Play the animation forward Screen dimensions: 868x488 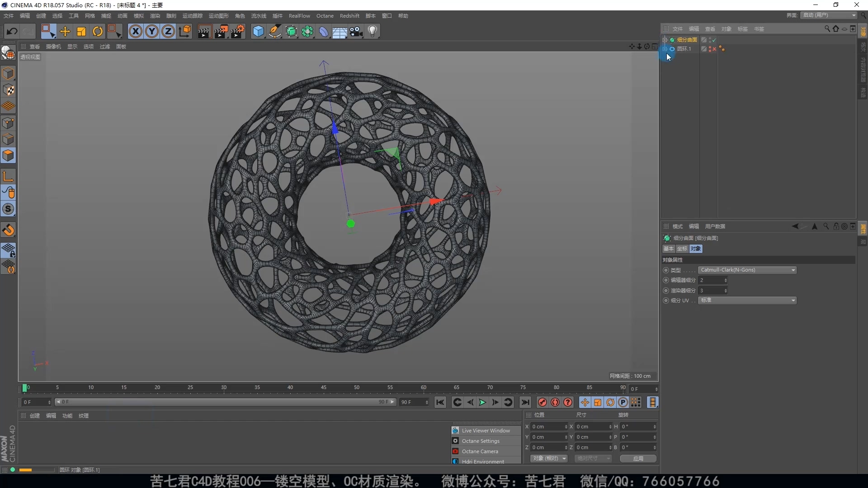click(x=482, y=402)
